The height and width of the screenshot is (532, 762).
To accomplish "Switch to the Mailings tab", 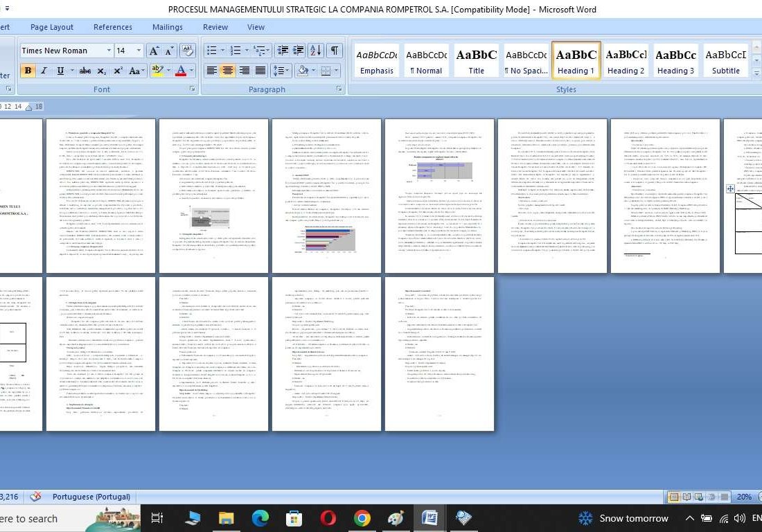I will 167,27.
